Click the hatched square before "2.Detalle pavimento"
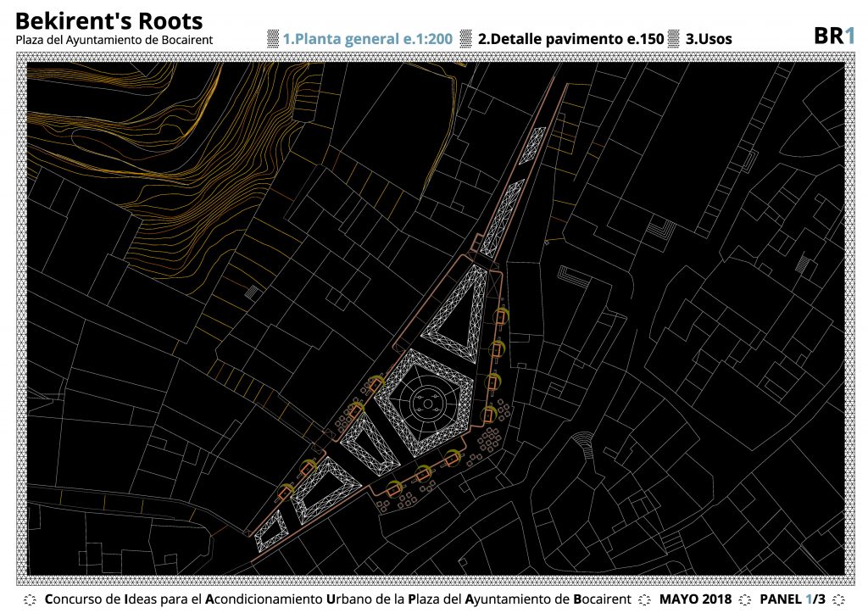Viewport: 868px width, 613px height. point(465,38)
